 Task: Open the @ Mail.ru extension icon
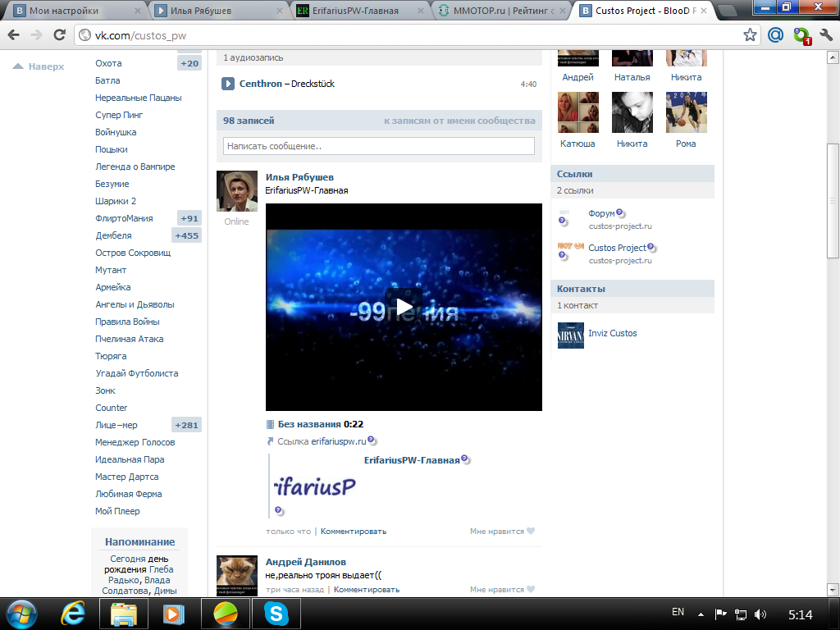tap(775, 35)
